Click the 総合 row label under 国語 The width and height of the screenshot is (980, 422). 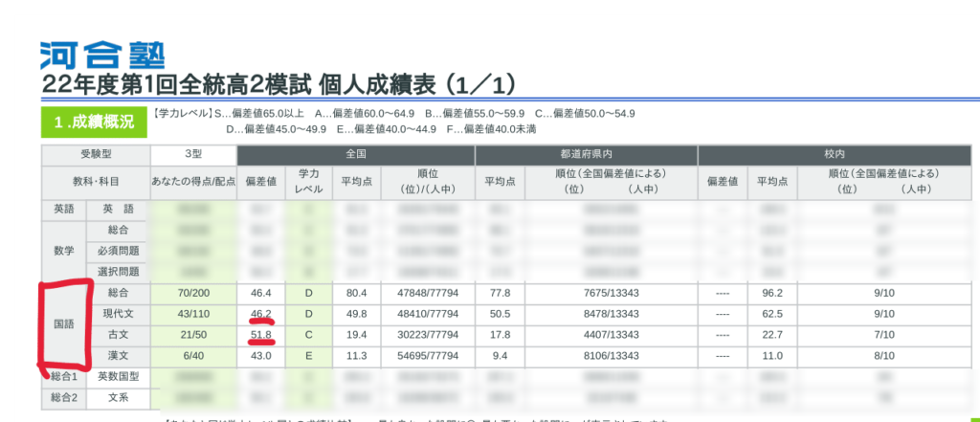[118, 293]
